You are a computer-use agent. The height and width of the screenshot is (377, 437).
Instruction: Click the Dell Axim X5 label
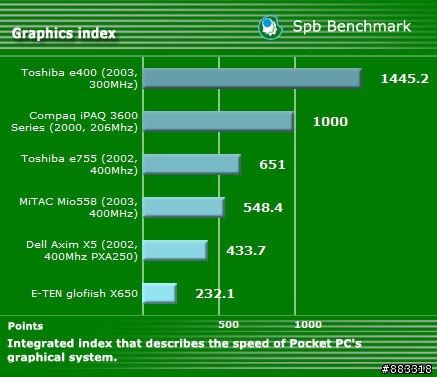point(82,250)
